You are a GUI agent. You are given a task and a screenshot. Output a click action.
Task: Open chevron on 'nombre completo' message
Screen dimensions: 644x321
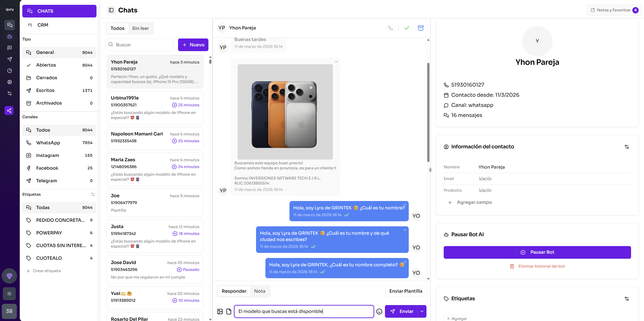click(405, 262)
